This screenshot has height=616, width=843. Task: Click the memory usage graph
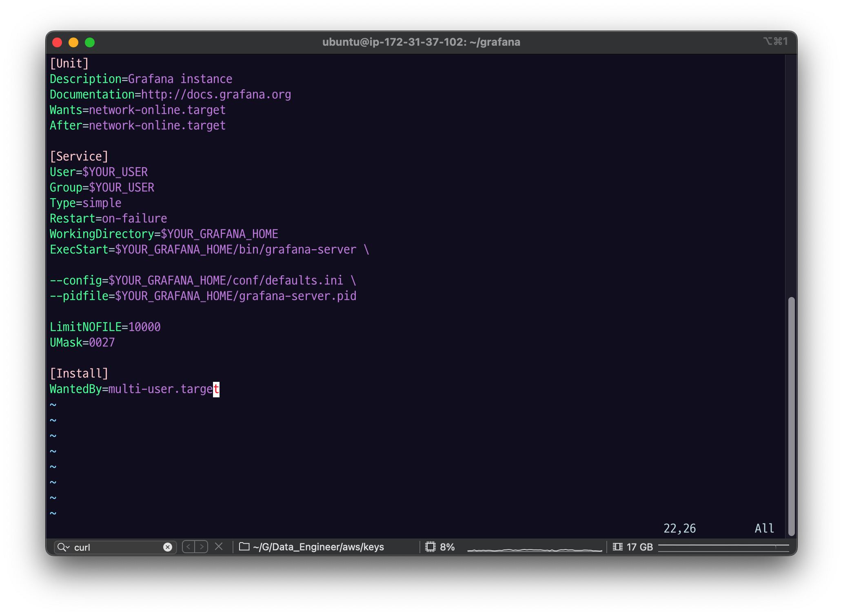point(723,547)
